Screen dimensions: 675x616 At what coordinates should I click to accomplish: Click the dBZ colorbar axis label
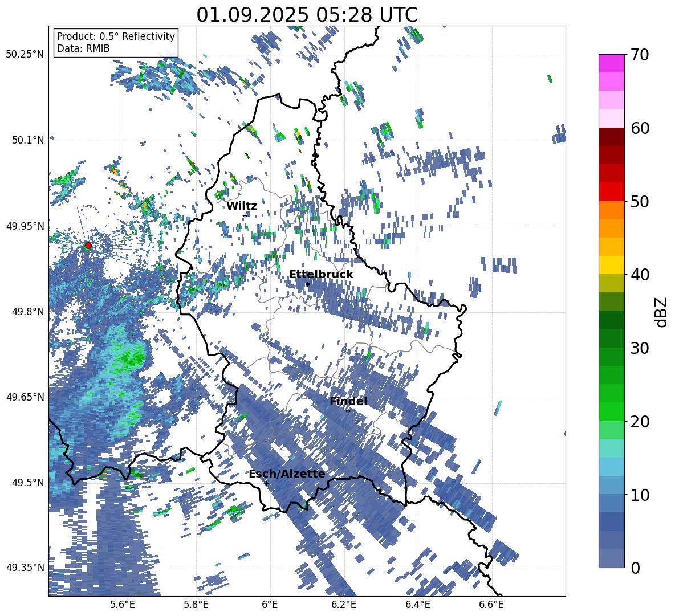(x=661, y=312)
